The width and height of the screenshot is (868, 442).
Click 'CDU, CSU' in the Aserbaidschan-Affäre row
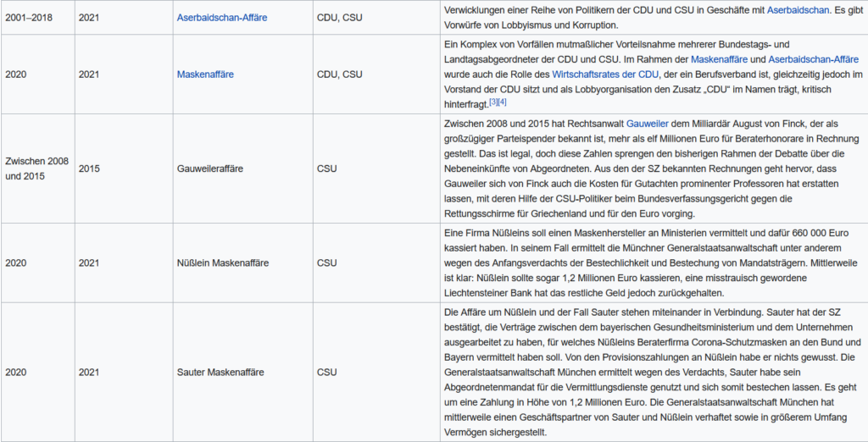[x=339, y=18]
